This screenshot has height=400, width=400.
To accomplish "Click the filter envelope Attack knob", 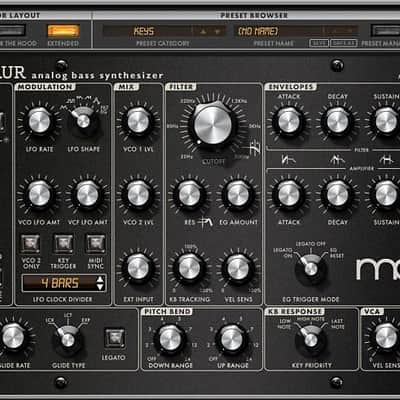I will point(289,121).
